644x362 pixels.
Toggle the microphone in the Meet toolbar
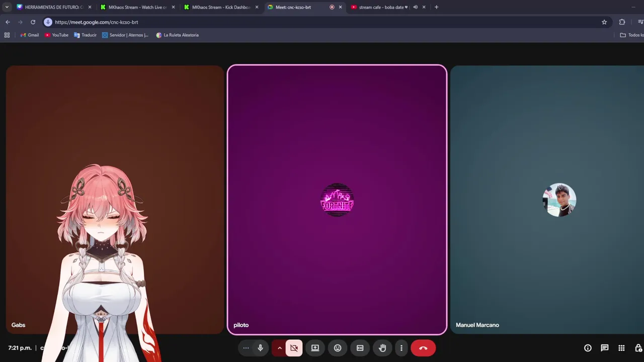260,348
